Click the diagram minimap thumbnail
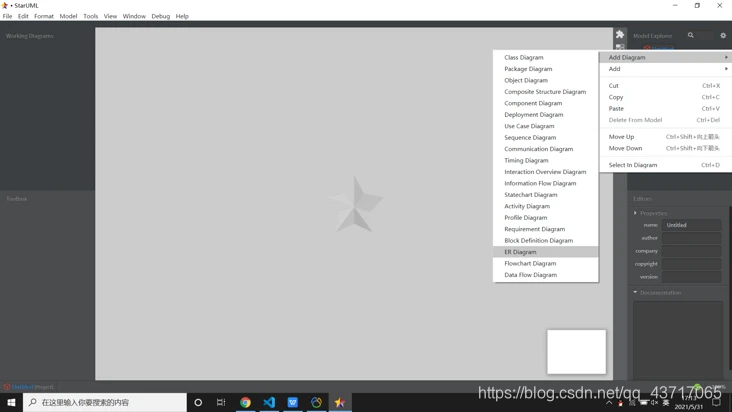Viewport: 732px width, 412px height. coord(577,352)
